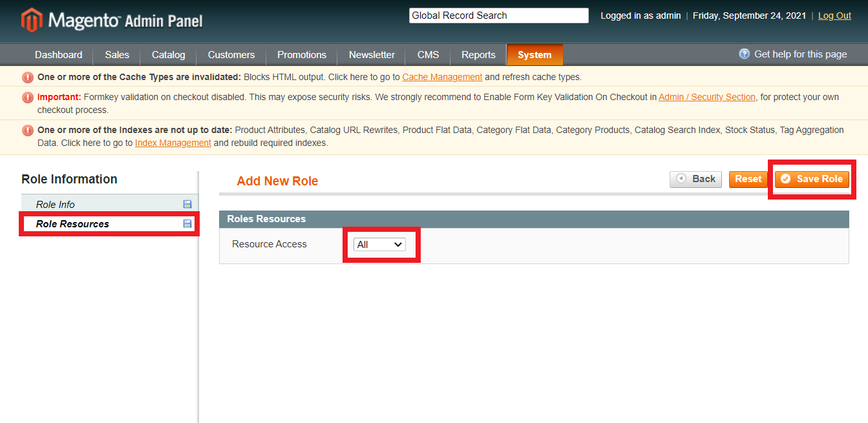Click the indexes not up to date warning icon
Image resolution: width=868 pixels, height=423 pixels.
28,130
